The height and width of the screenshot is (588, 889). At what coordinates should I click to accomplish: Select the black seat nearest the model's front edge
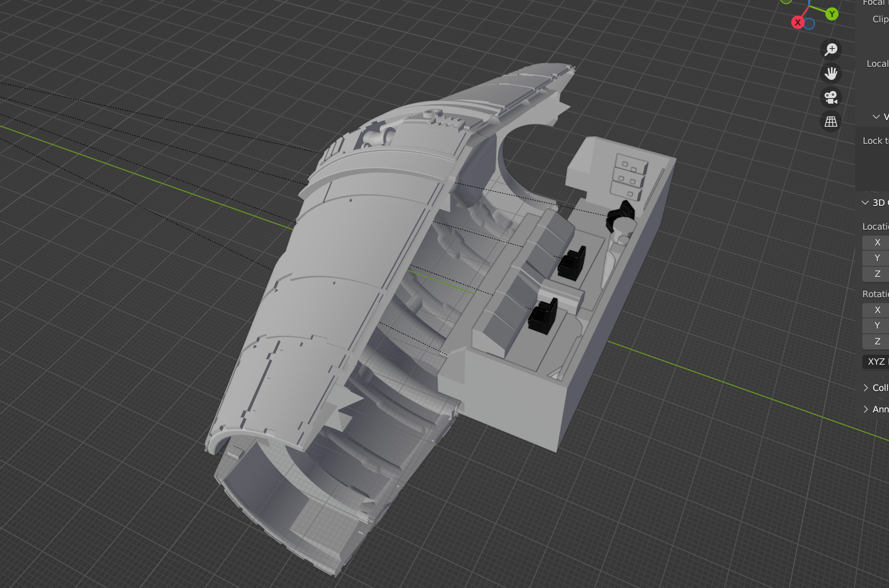[x=542, y=317]
